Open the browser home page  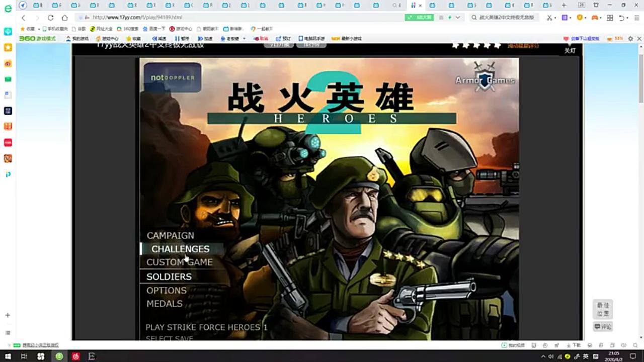click(64, 18)
